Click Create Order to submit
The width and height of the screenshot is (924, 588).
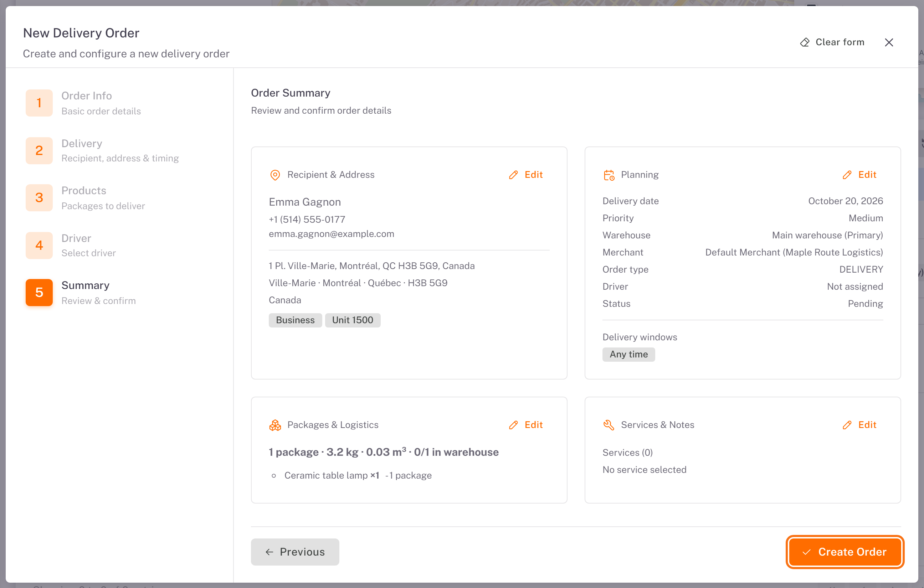click(x=845, y=552)
